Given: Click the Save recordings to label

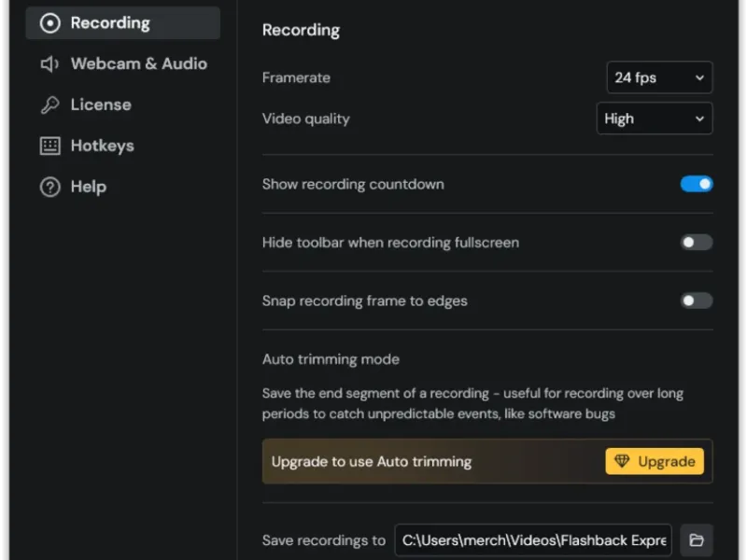Looking at the screenshot, I should pyautogui.click(x=324, y=540).
